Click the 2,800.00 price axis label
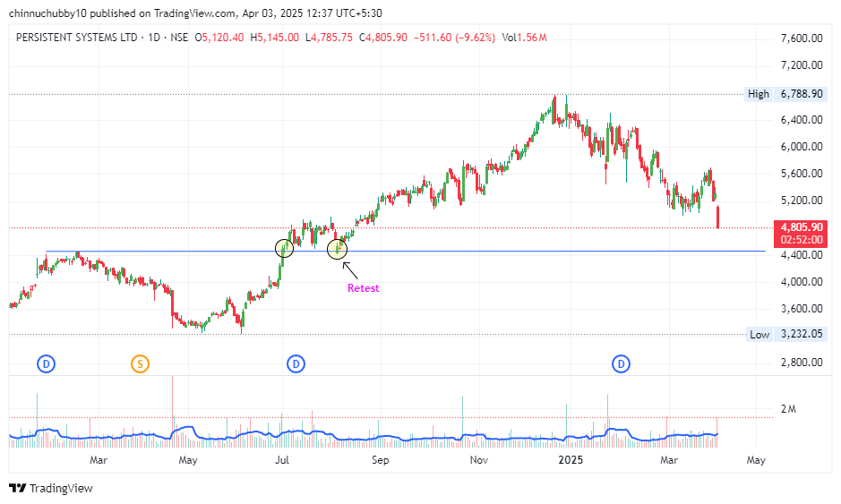The image size is (841, 504). coord(802,363)
